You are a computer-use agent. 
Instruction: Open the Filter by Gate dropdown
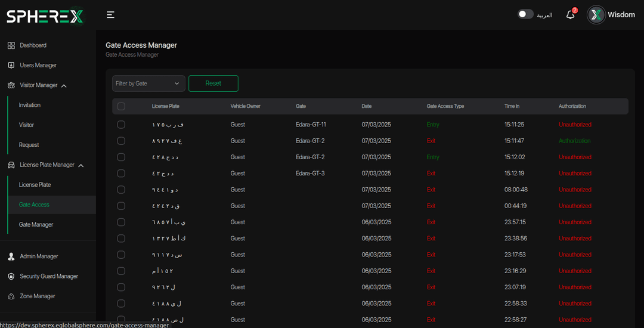[x=148, y=83]
